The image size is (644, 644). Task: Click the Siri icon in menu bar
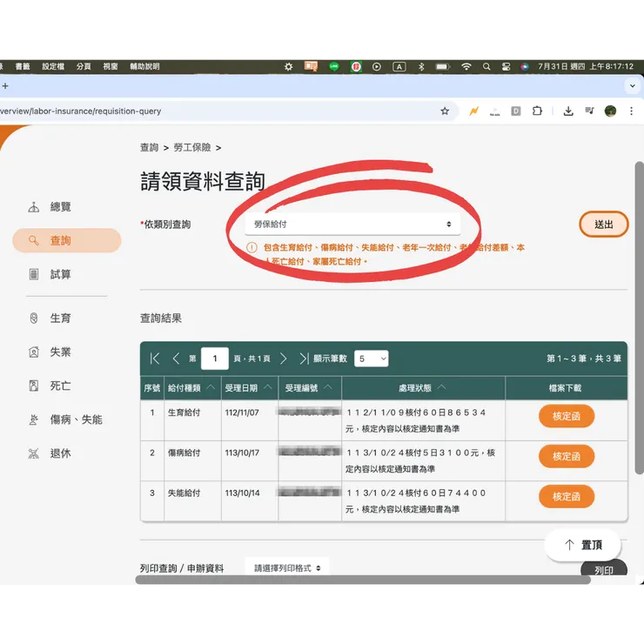(x=525, y=66)
